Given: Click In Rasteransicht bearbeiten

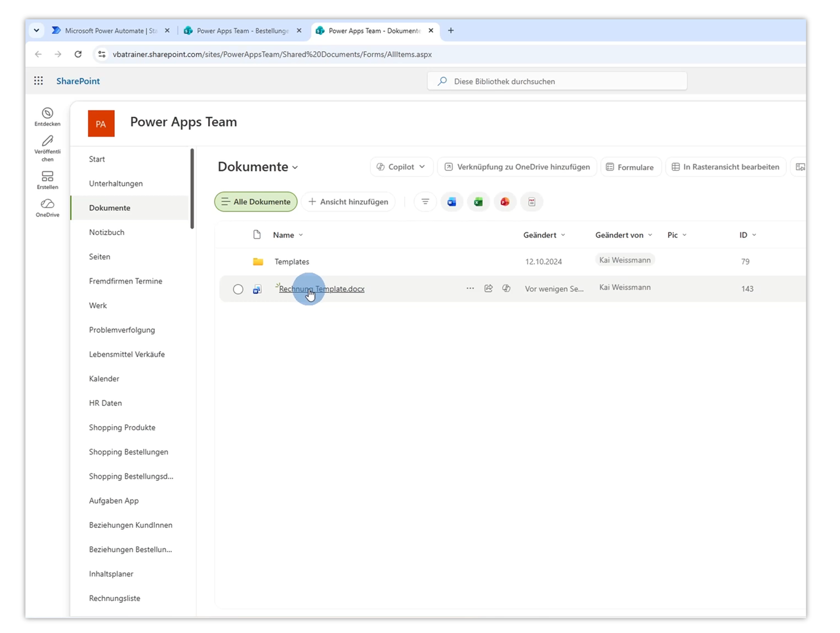Looking at the screenshot, I should coord(725,167).
